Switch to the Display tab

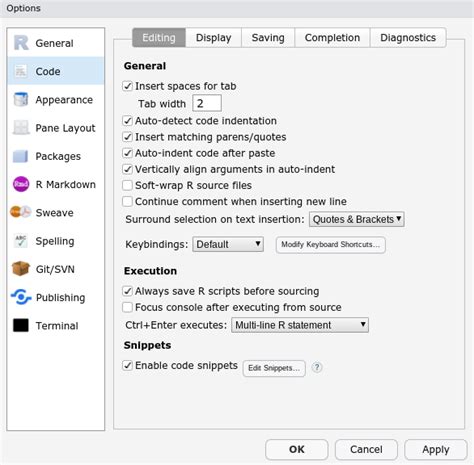click(213, 38)
